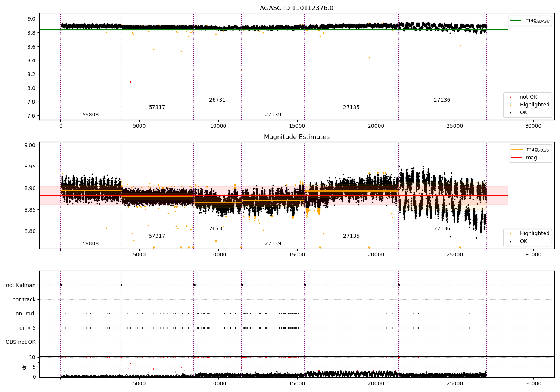Viewport: 560px width, 392px height.
Task: Click obsid label 59808 in the Magnitude Estimates panel
Action: 91,244
